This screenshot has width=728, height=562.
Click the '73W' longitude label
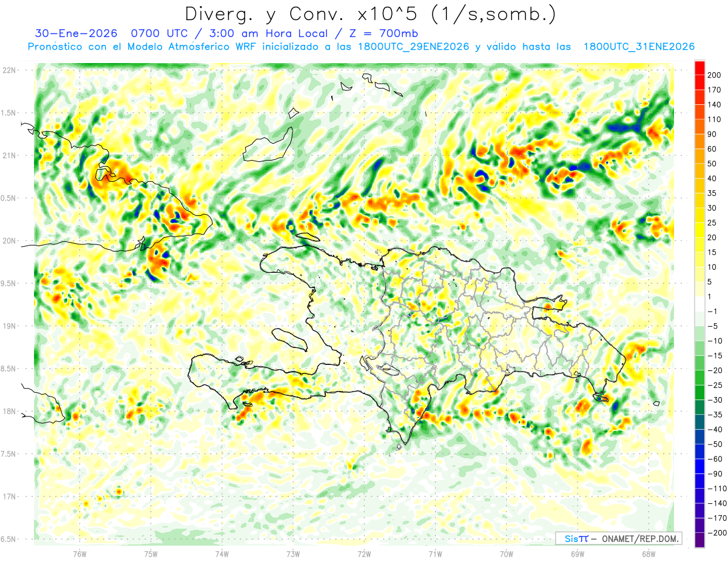point(293,554)
